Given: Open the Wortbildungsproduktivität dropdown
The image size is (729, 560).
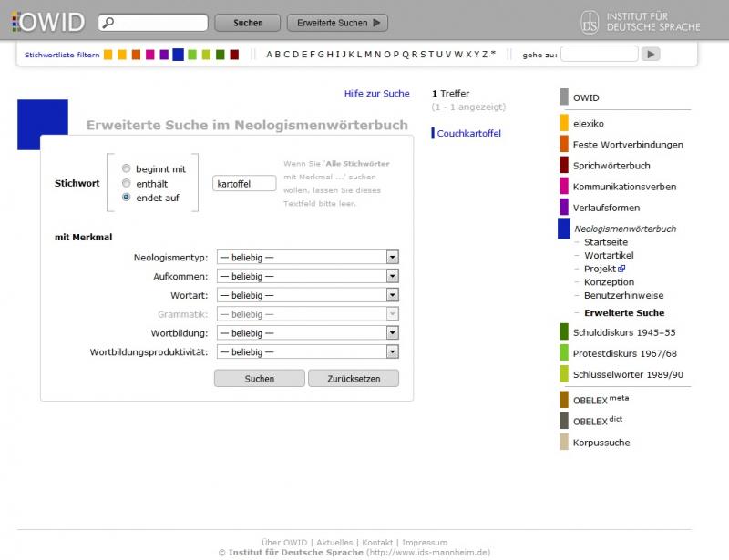Looking at the screenshot, I should click(308, 352).
